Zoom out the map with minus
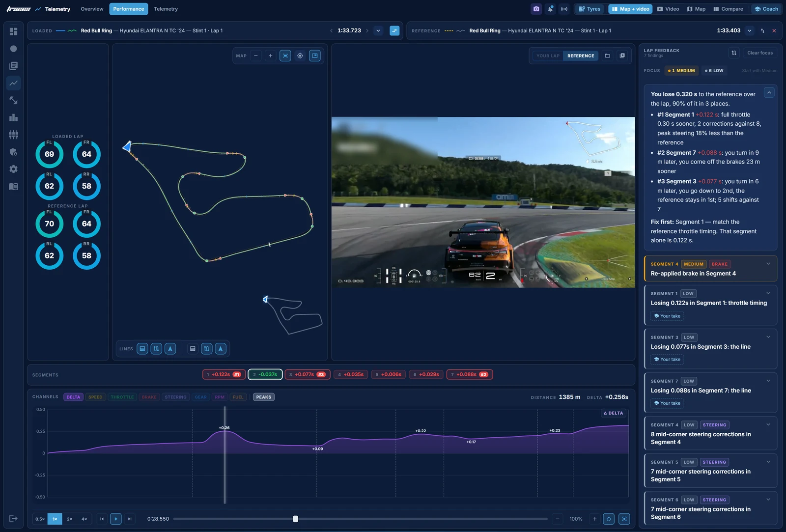The width and height of the screenshot is (786, 532). (256, 56)
